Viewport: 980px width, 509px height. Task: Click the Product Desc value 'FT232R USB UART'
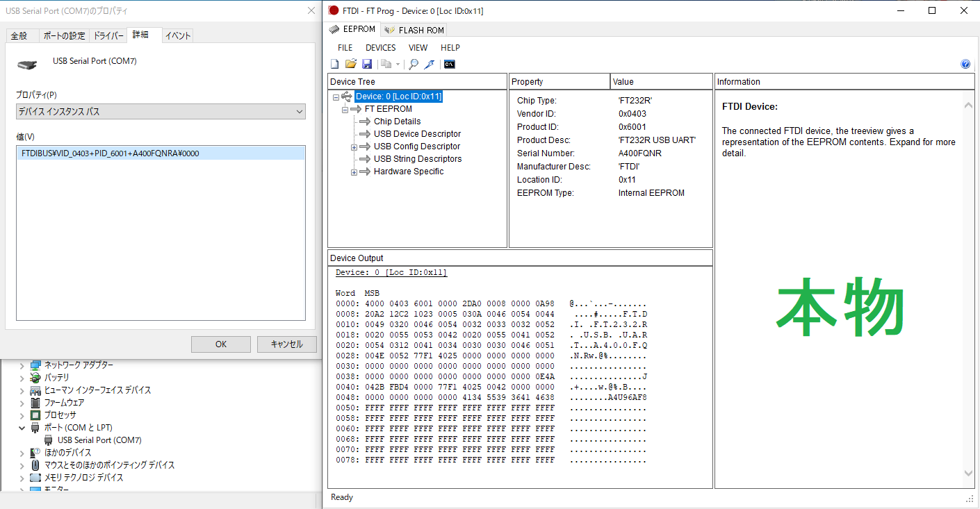[657, 140]
